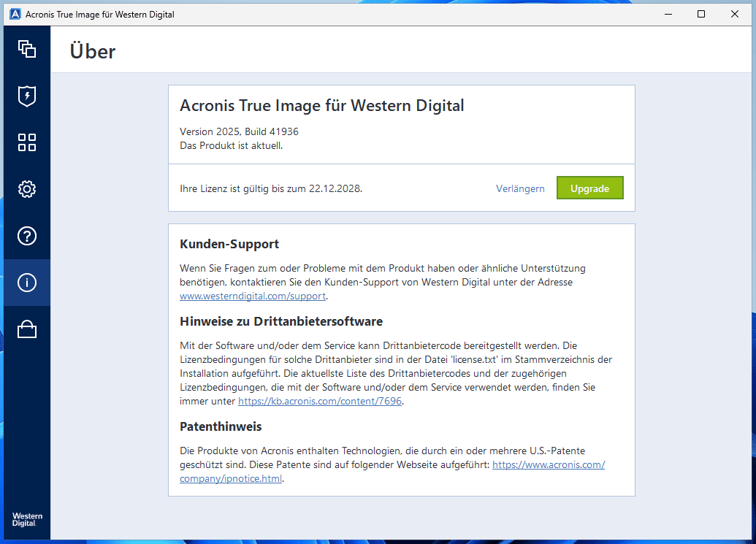Open the Settings gear section
The height and width of the screenshot is (544, 756).
tap(27, 189)
